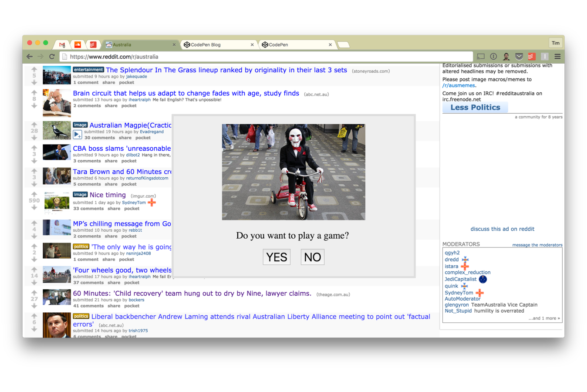Viewport: 587px width, 392px height.
Task: Visit user jakequade's profile
Action: pos(136,77)
